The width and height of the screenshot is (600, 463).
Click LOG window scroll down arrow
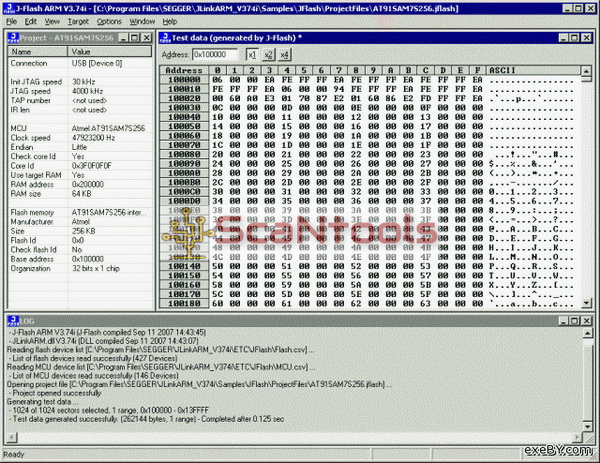click(x=588, y=426)
